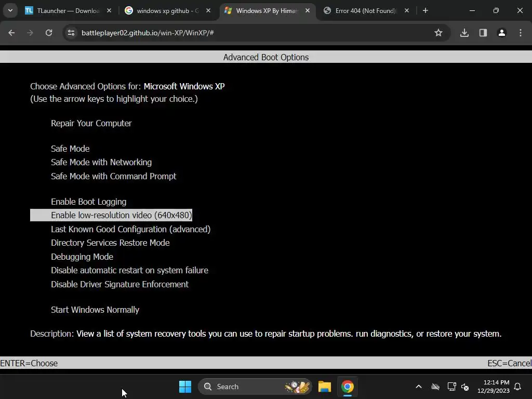Open the clock showing 12:14 PM
This screenshot has height=399, width=532.
tap(494, 387)
